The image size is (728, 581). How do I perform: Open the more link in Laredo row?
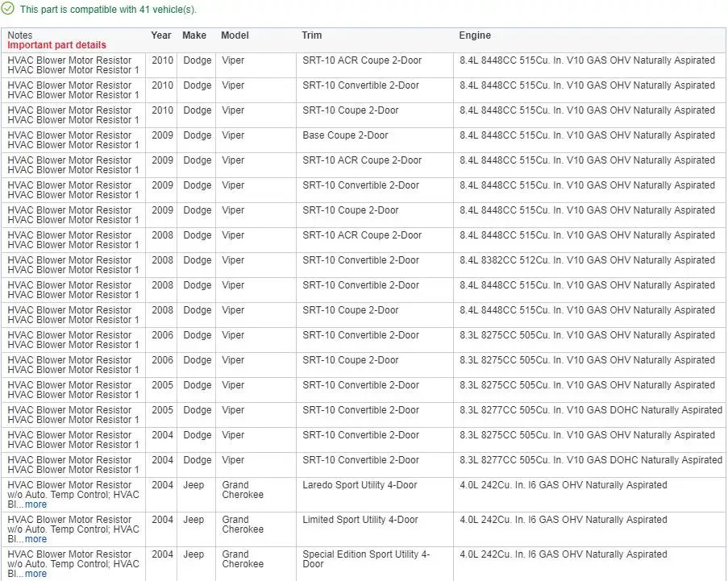click(35, 504)
